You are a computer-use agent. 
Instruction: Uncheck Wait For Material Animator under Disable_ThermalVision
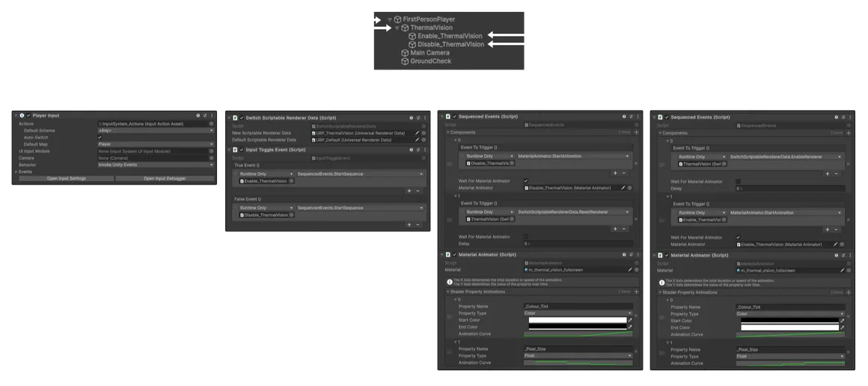tap(526, 181)
